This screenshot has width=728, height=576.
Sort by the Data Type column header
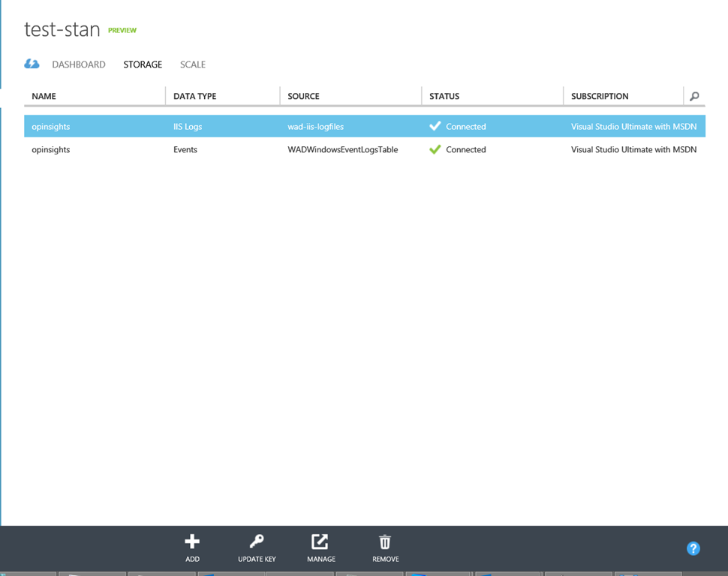click(x=194, y=96)
